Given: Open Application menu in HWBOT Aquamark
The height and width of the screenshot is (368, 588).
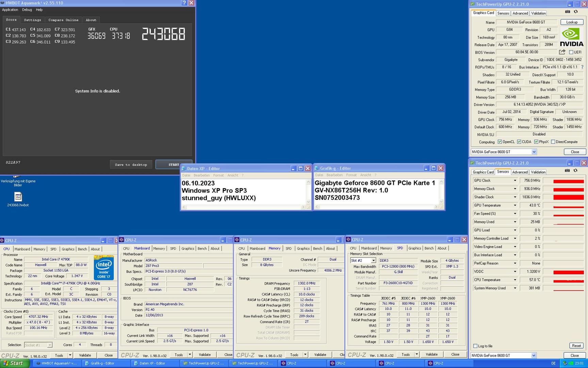Looking at the screenshot, I should pos(10,10).
